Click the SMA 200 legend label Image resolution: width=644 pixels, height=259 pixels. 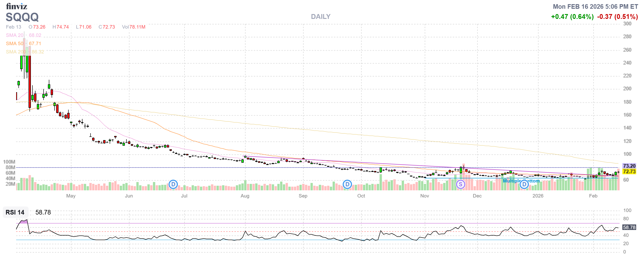(15, 52)
